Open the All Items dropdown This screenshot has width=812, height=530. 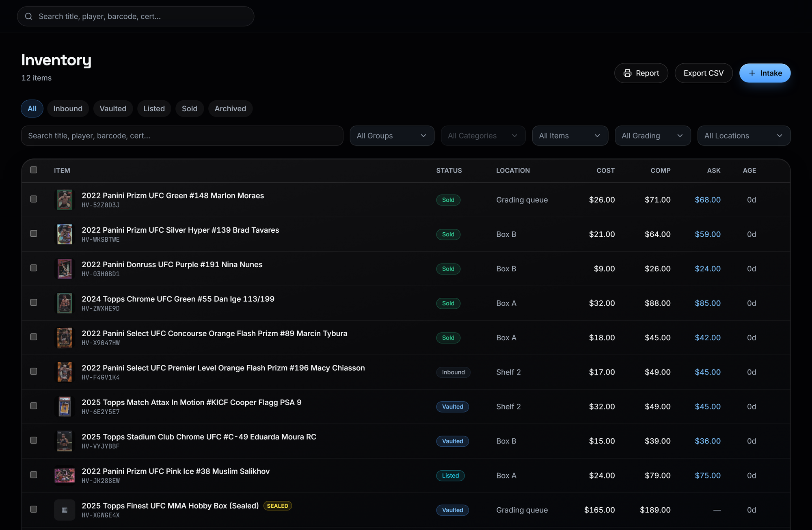click(570, 136)
